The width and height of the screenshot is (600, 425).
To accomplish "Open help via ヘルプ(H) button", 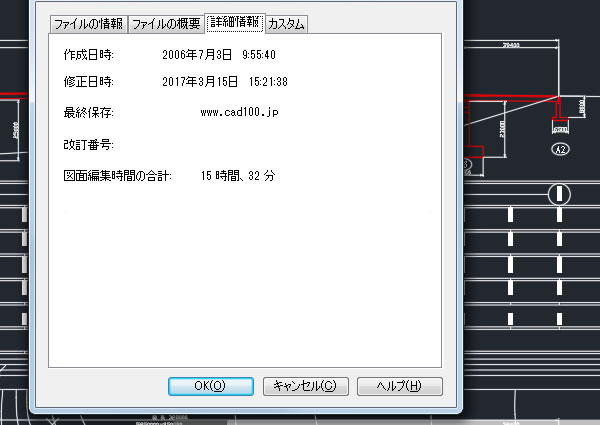I will click(399, 386).
